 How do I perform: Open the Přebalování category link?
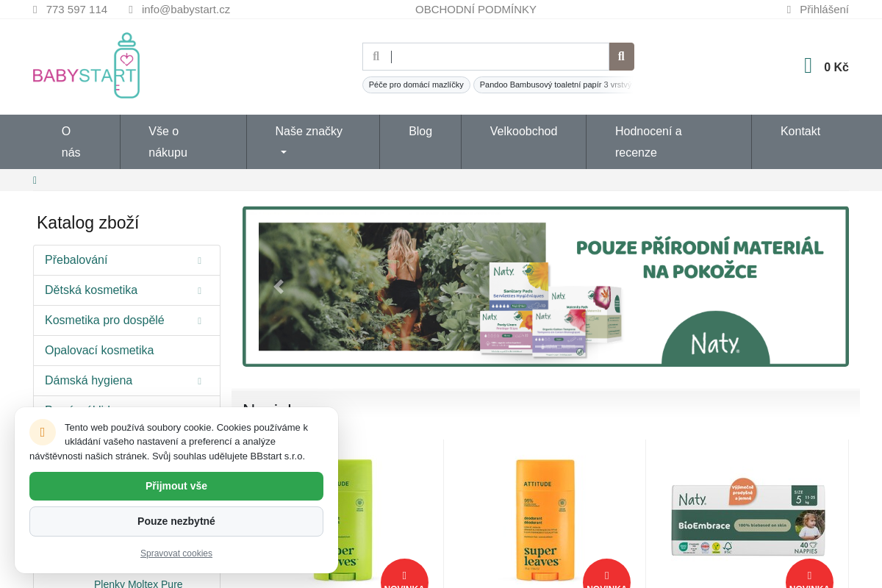click(76, 260)
